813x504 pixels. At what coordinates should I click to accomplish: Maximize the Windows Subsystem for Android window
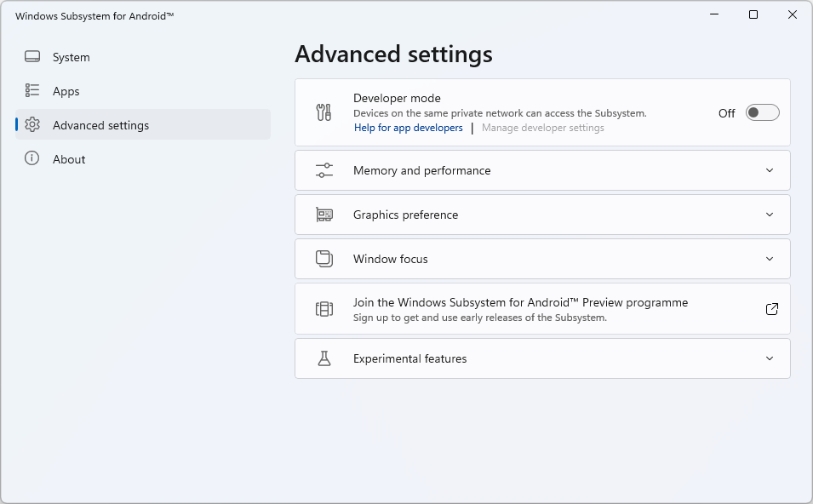[753, 14]
